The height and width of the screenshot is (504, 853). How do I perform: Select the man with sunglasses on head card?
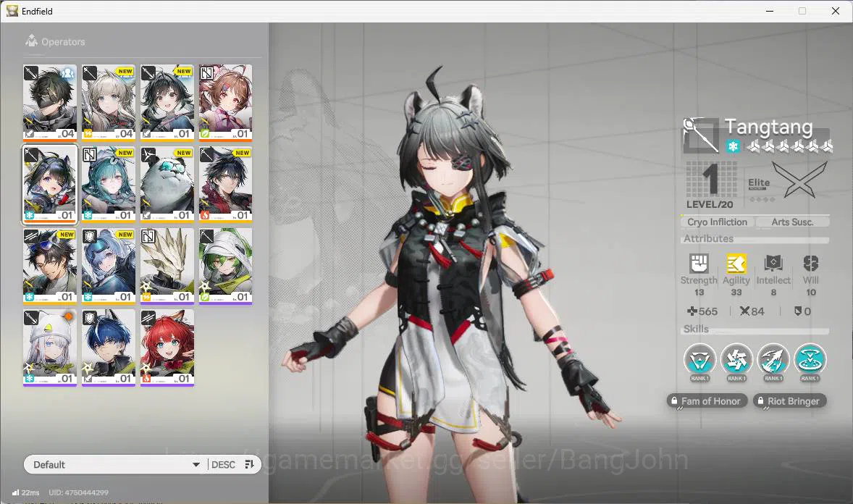(50, 266)
